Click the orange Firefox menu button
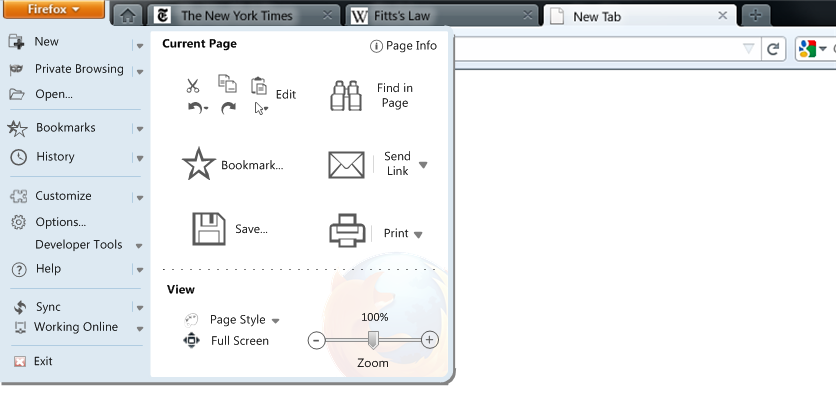The height and width of the screenshot is (414, 836). pyautogui.click(x=54, y=9)
